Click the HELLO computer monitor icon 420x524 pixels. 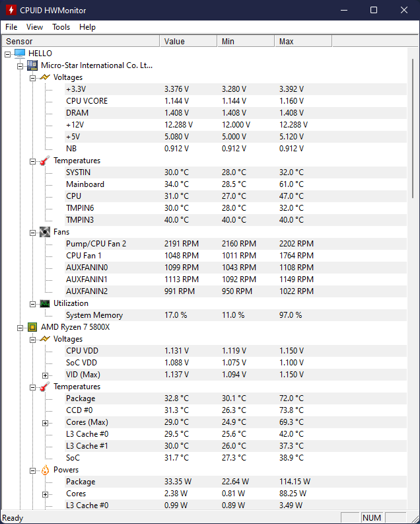pos(20,53)
